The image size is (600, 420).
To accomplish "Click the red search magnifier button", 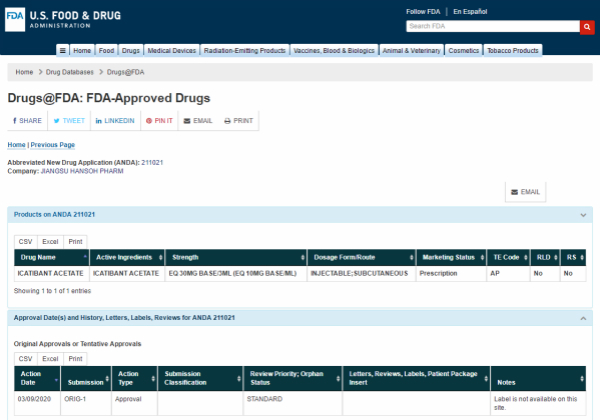I will tap(587, 27).
